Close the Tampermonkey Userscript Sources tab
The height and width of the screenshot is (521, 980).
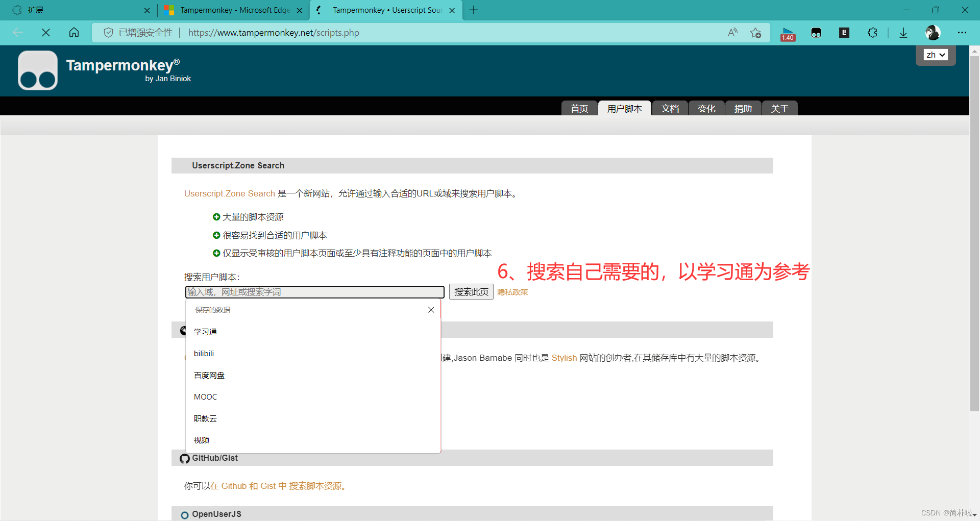coord(452,10)
